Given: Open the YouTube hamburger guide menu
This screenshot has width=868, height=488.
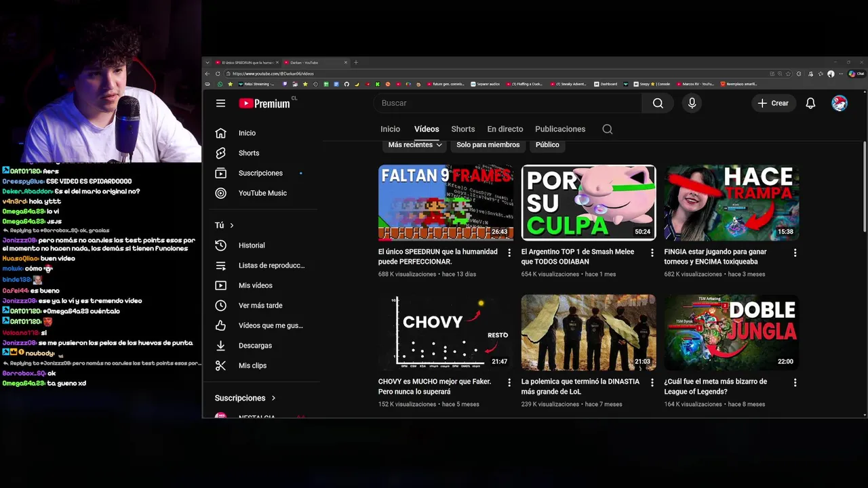Looking at the screenshot, I should 220,103.
